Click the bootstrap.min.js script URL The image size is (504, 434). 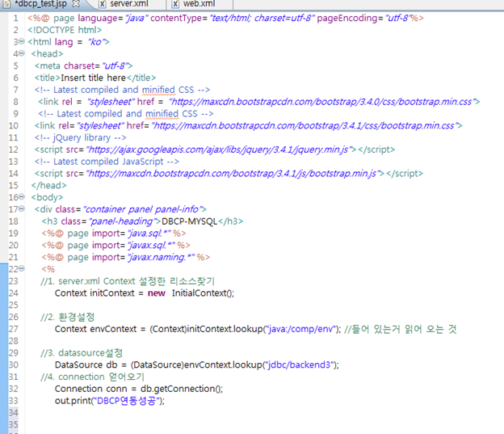232,174
